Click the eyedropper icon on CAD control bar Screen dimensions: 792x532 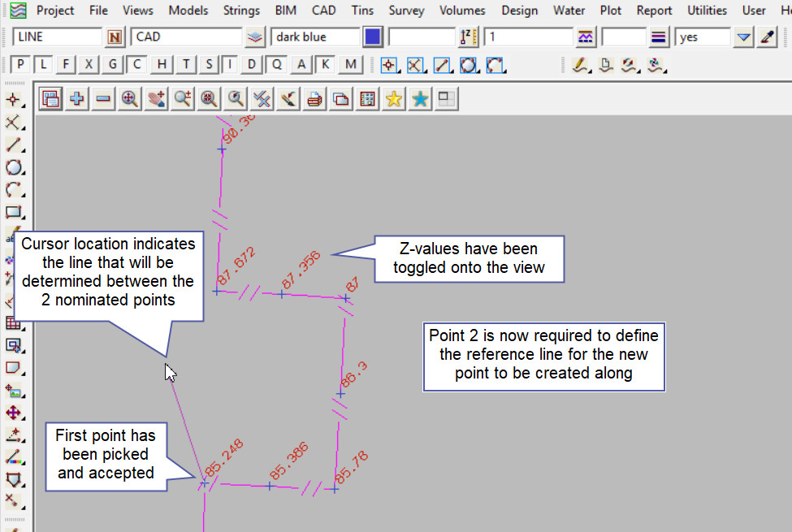click(x=767, y=37)
